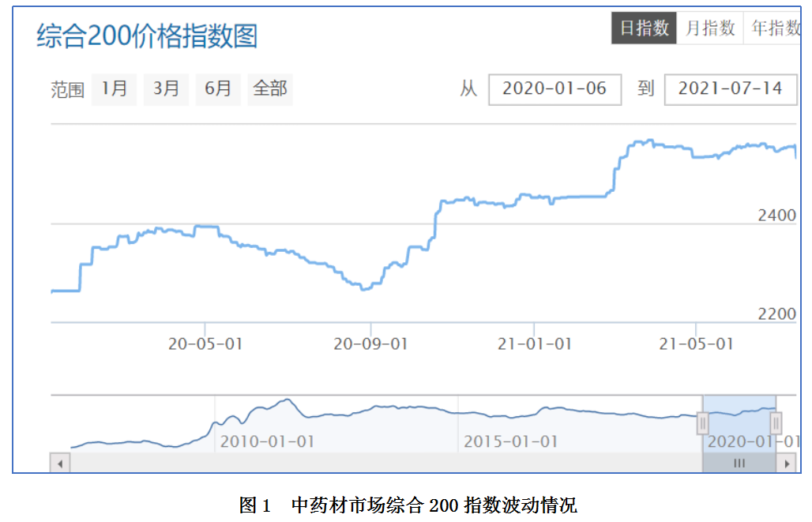Click the 20-09-01 x-axis label

(x=370, y=344)
